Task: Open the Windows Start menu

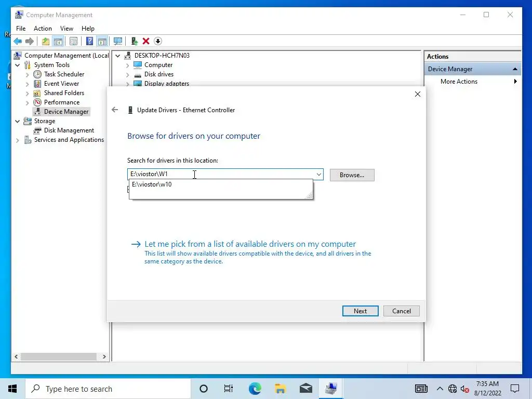Action: [x=12, y=389]
